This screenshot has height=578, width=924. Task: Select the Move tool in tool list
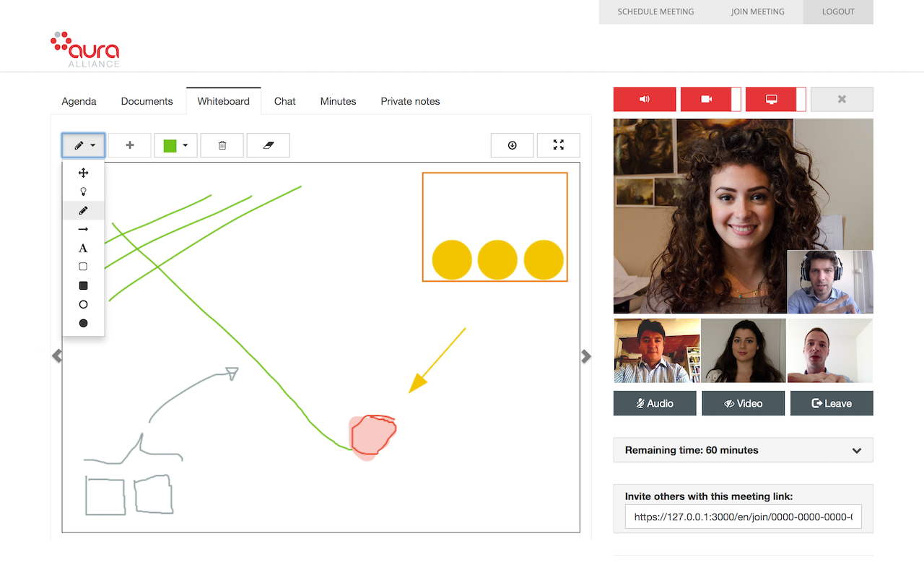(x=83, y=173)
